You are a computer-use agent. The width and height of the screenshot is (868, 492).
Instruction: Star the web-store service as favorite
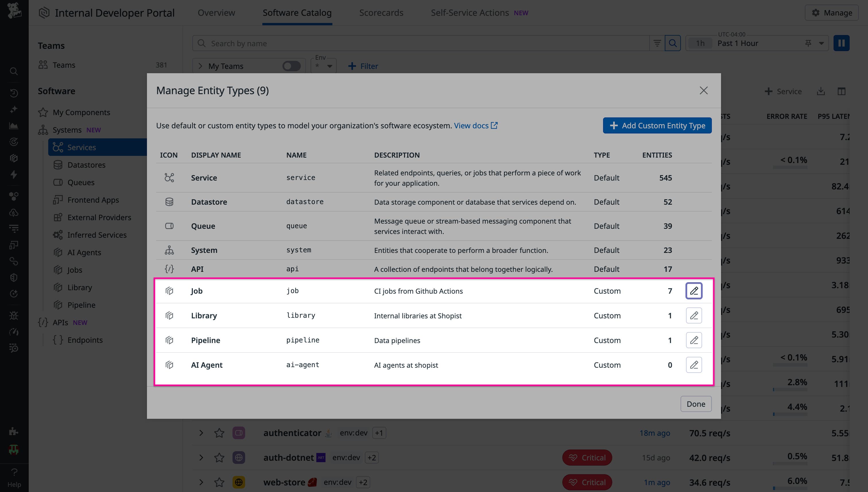[219, 482]
